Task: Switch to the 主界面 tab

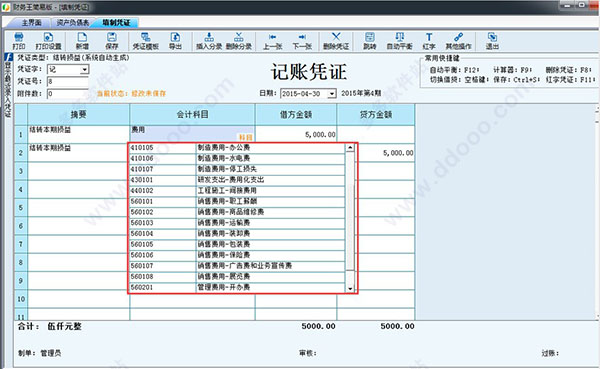Action: tap(31, 23)
